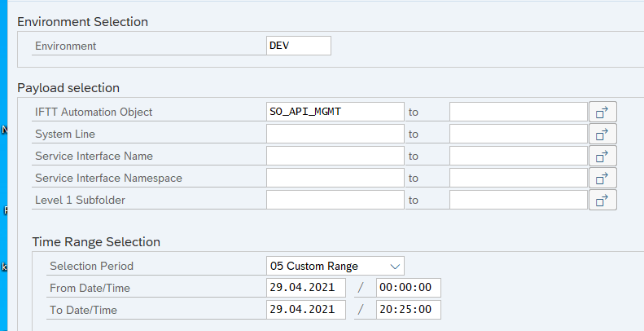Click the From Time field showing 00:00:00

pyautogui.click(x=409, y=288)
